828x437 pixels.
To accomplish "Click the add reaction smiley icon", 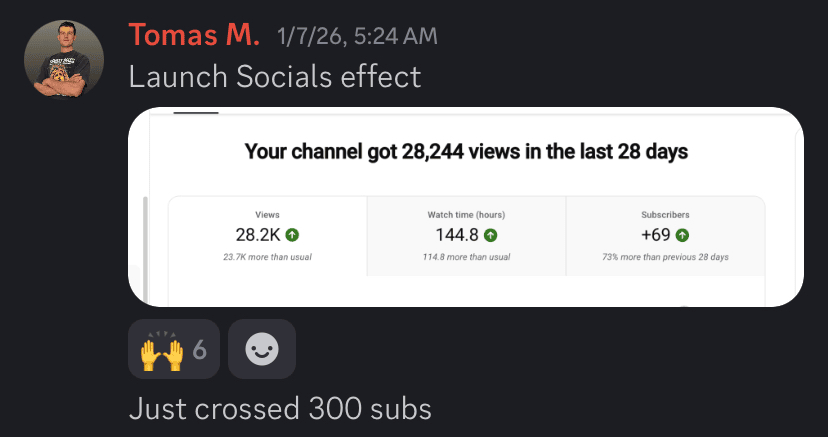I will 262,349.
